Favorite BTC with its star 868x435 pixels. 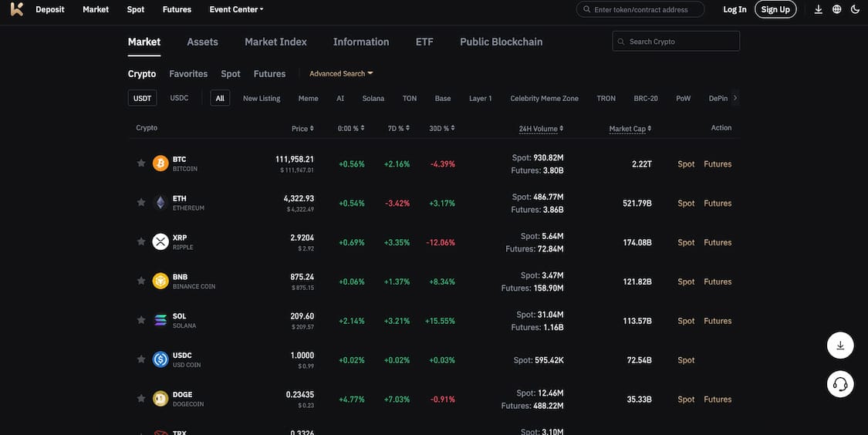[141, 163]
